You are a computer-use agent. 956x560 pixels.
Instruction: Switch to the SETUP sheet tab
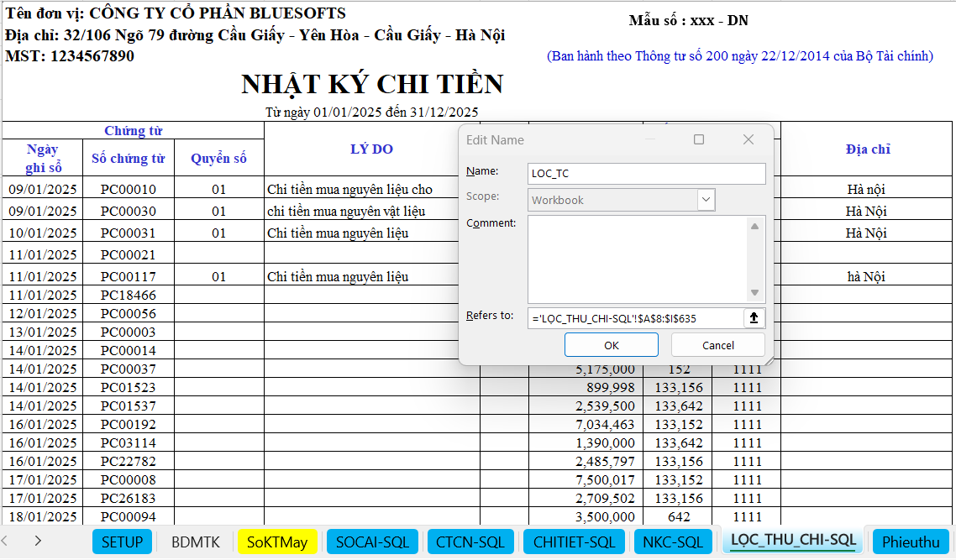pyautogui.click(x=123, y=542)
